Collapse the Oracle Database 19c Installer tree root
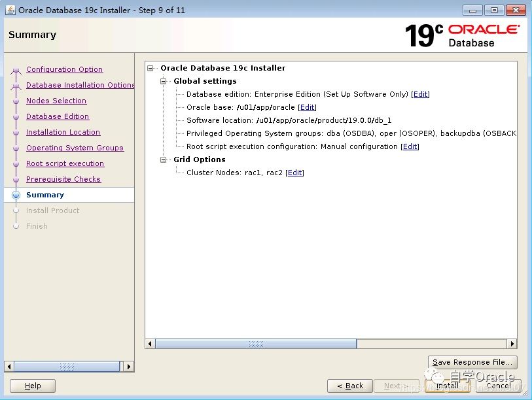Image resolution: width=532 pixels, height=400 pixels. pyautogui.click(x=151, y=68)
